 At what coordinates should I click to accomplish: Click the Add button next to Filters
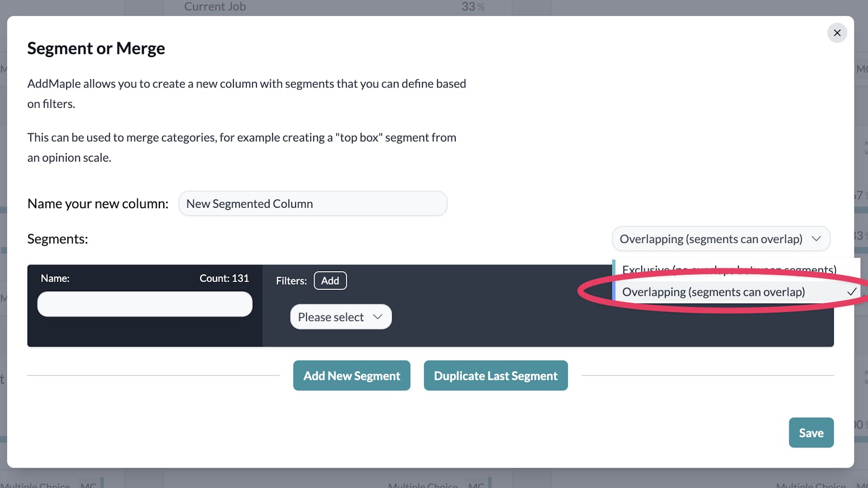click(x=330, y=280)
